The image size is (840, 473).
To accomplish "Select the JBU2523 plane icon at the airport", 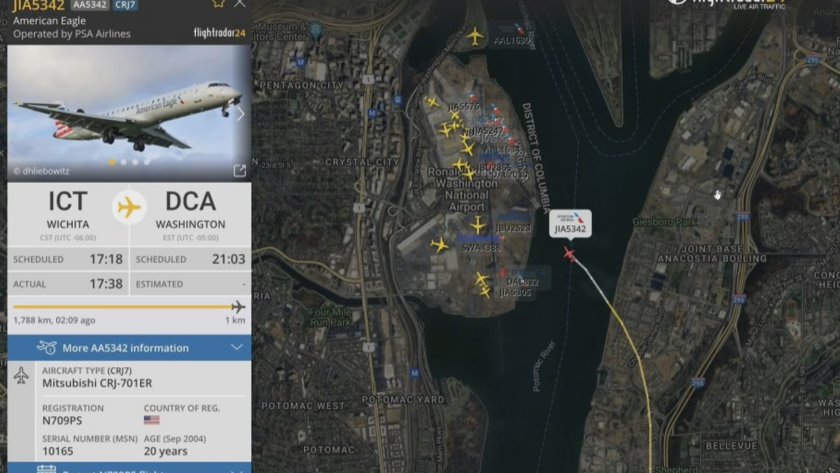I will pyautogui.click(x=478, y=224).
